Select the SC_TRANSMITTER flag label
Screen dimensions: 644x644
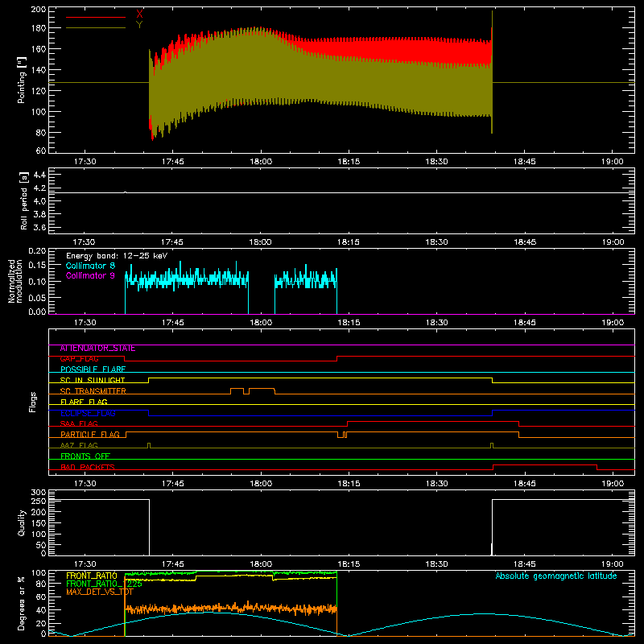click(x=93, y=391)
